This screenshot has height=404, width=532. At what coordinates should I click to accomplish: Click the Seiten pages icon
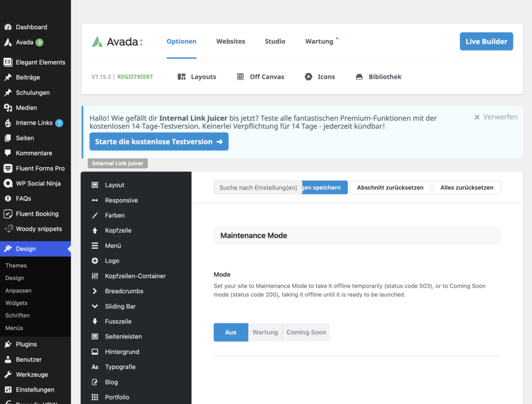[x=8, y=138]
